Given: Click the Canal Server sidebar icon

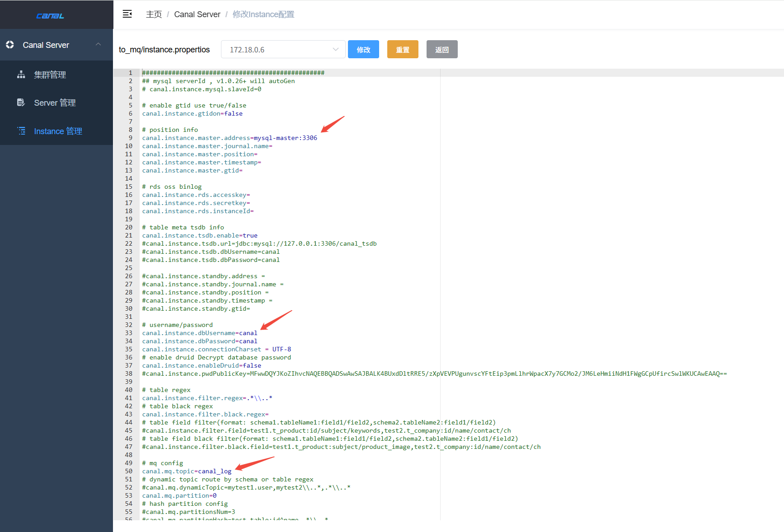Looking at the screenshot, I should (10, 45).
